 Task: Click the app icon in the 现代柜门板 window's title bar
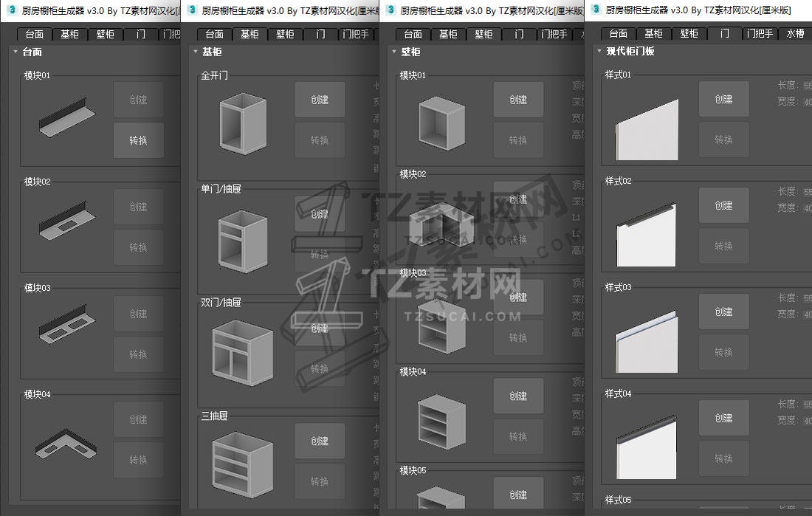[596, 10]
